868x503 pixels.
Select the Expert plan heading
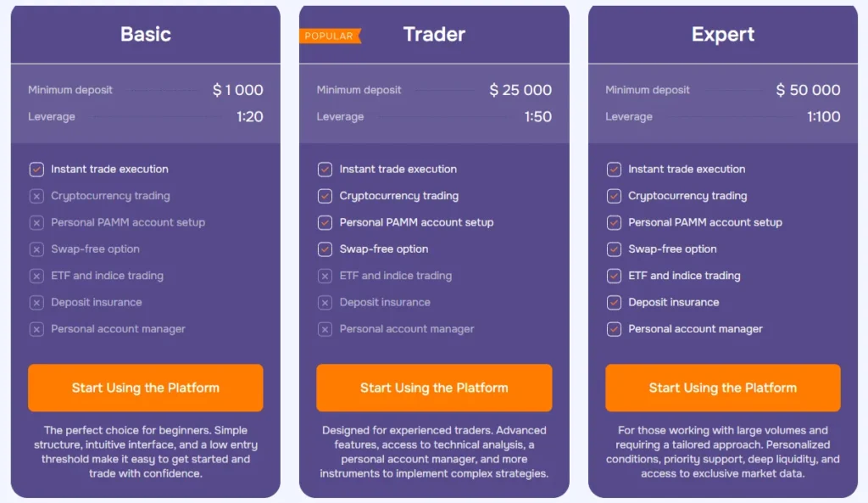pos(722,35)
